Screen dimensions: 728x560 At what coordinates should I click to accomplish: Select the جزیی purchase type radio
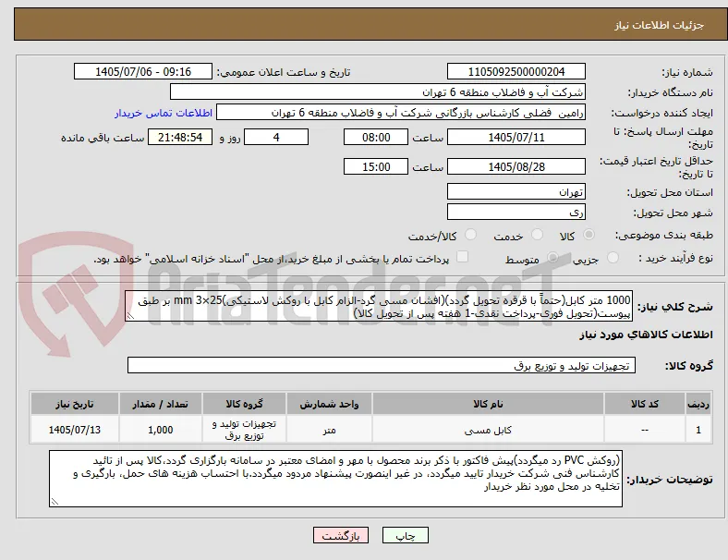click(x=613, y=257)
